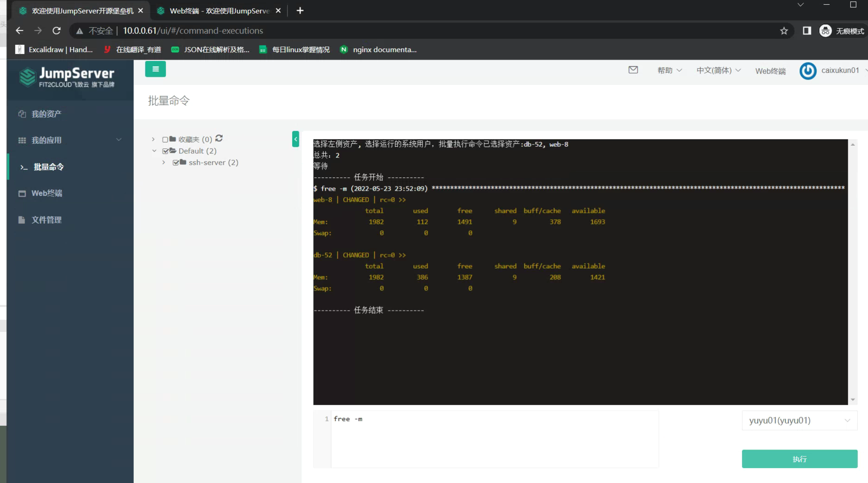The height and width of the screenshot is (483, 868).
Task: Expand the ssh-server tree node arrow
Action: pos(164,162)
